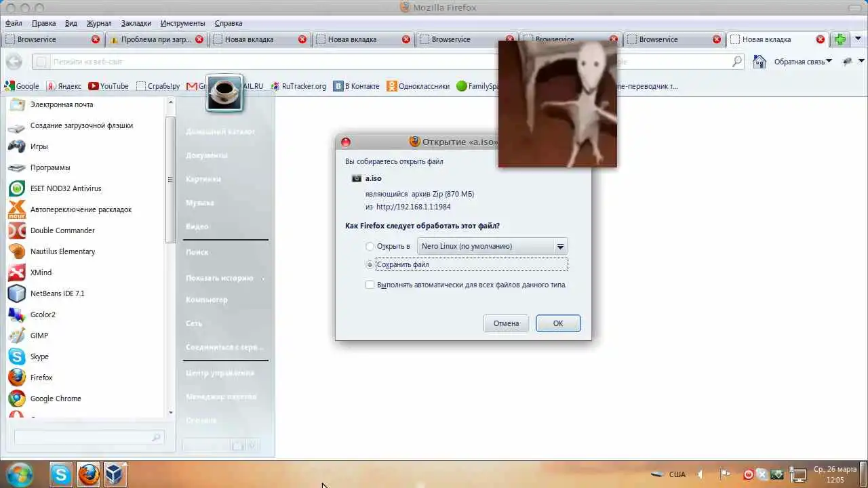The width and height of the screenshot is (868, 488).
Task: Go back with the back arrow
Action: pos(14,62)
